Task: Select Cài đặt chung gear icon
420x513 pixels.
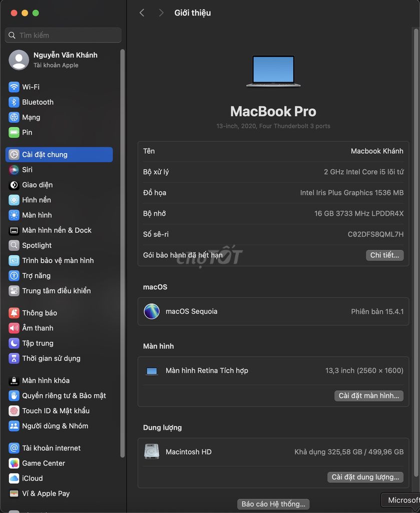Action: click(14, 154)
